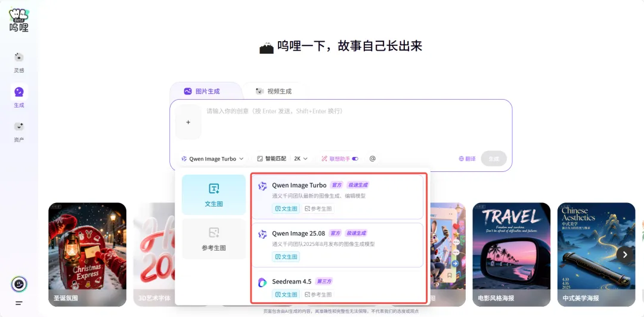Click the AI content disclaimer at the bottom

point(341,312)
